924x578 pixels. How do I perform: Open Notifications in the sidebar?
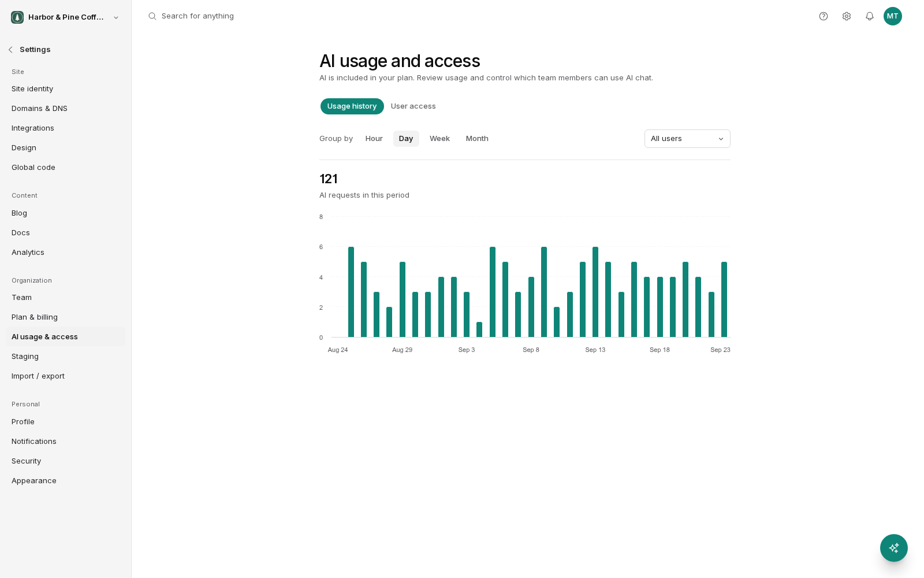(x=65, y=442)
